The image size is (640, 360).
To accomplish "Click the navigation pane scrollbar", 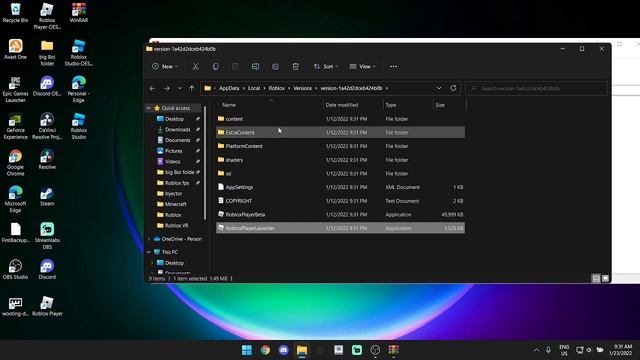I will (204, 163).
